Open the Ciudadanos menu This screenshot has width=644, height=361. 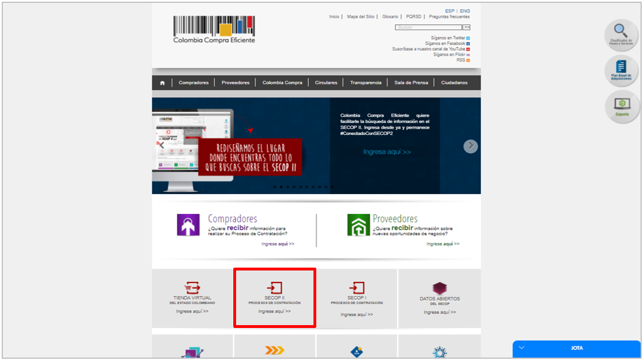[x=454, y=83]
